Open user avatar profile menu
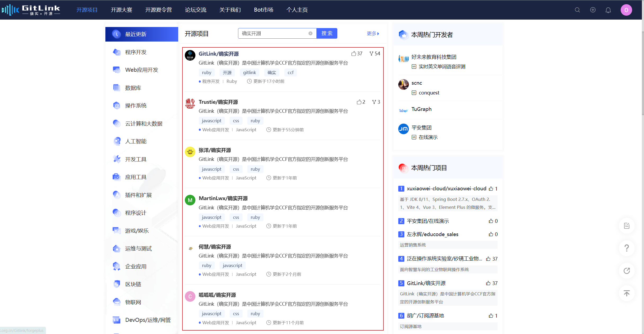644x334 pixels. click(x=626, y=10)
